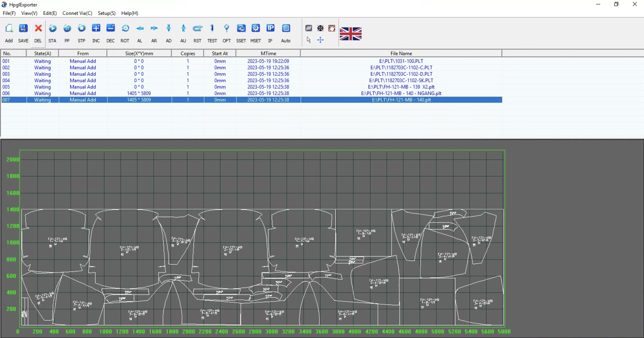
Task: Click the State(A) column header
Action: [x=43, y=53]
